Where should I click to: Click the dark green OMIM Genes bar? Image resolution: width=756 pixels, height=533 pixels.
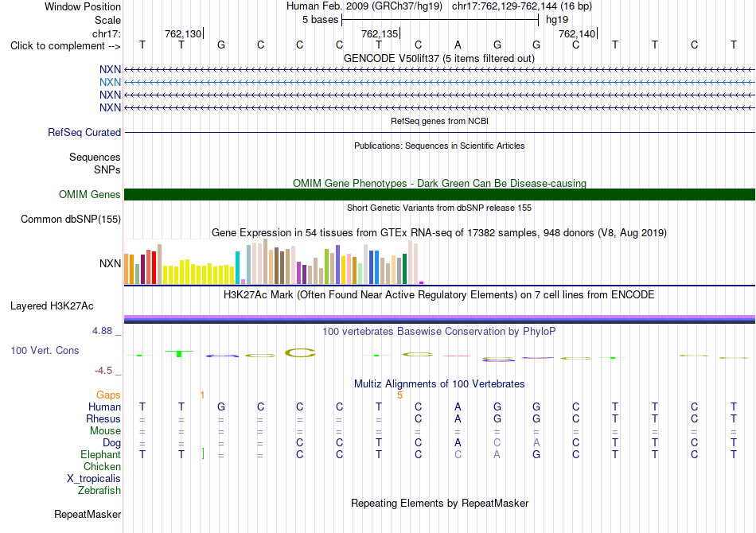click(x=439, y=194)
